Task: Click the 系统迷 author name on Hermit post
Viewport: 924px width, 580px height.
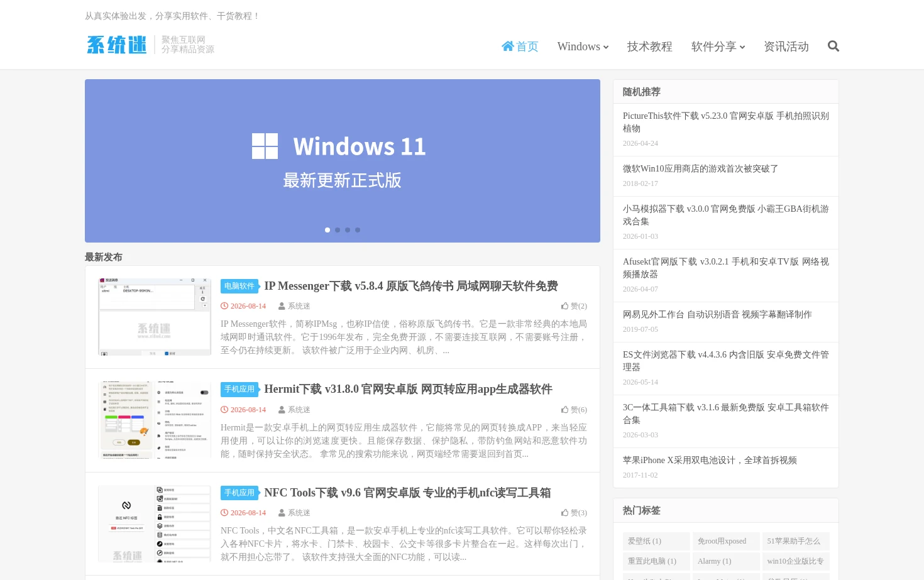Action: (299, 410)
